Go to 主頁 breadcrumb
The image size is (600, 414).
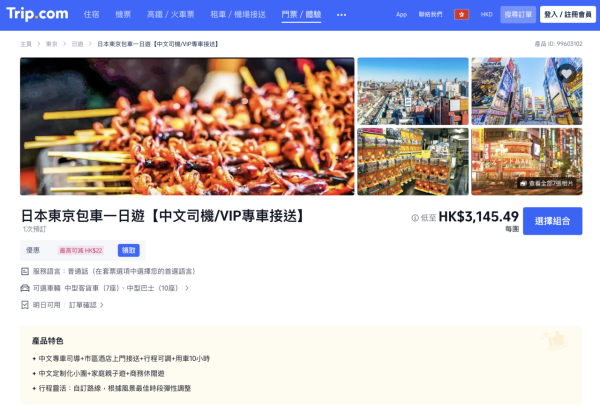coord(26,44)
